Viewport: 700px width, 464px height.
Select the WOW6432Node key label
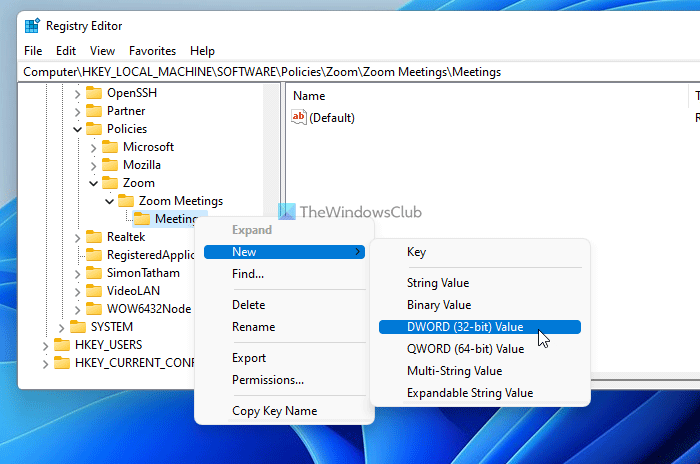(x=149, y=309)
